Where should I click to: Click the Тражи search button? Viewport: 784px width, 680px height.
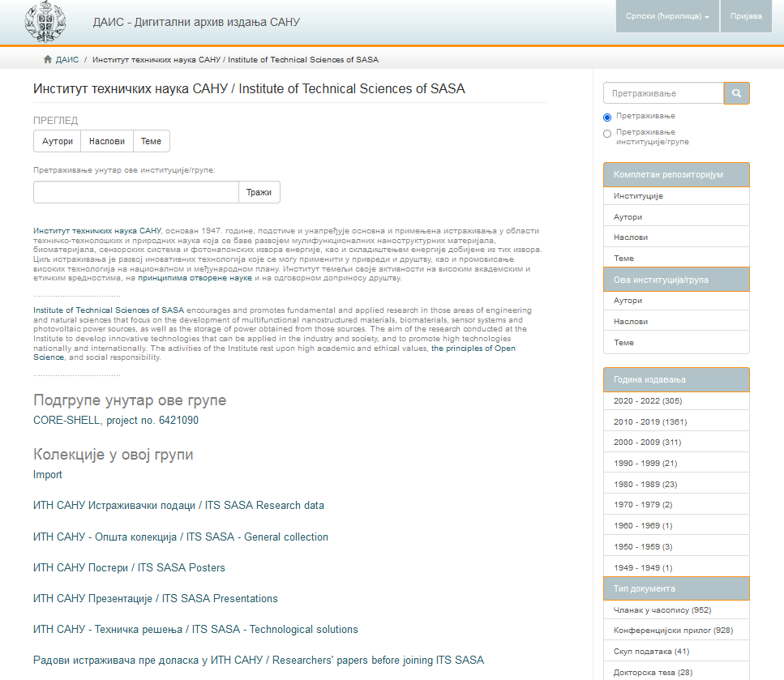259,192
